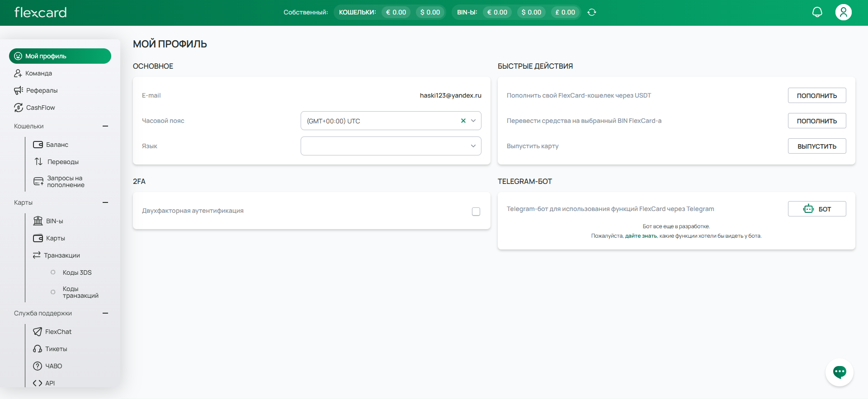
Task: Click the robot icon on БОТ button
Action: pyautogui.click(x=808, y=209)
